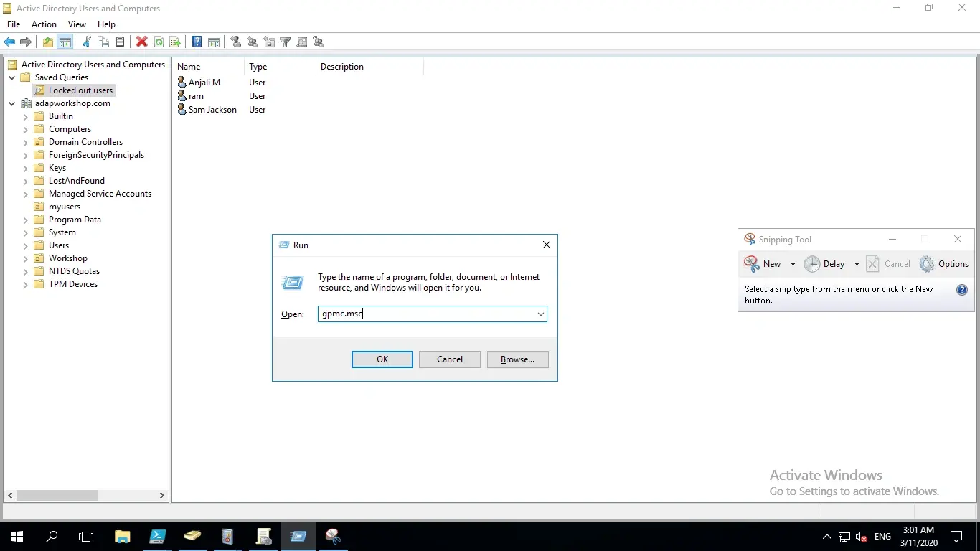The height and width of the screenshot is (551, 980).
Task: Close the Run dialog
Action: tap(547, 245)
